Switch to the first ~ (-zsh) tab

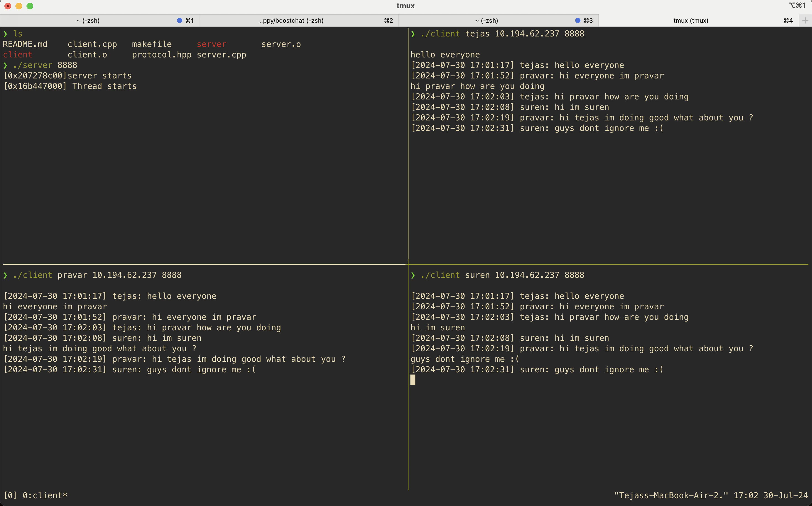[99, 20]
